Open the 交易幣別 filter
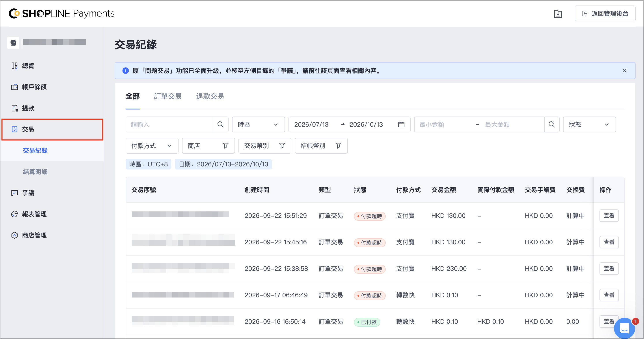 click(265, 146)
